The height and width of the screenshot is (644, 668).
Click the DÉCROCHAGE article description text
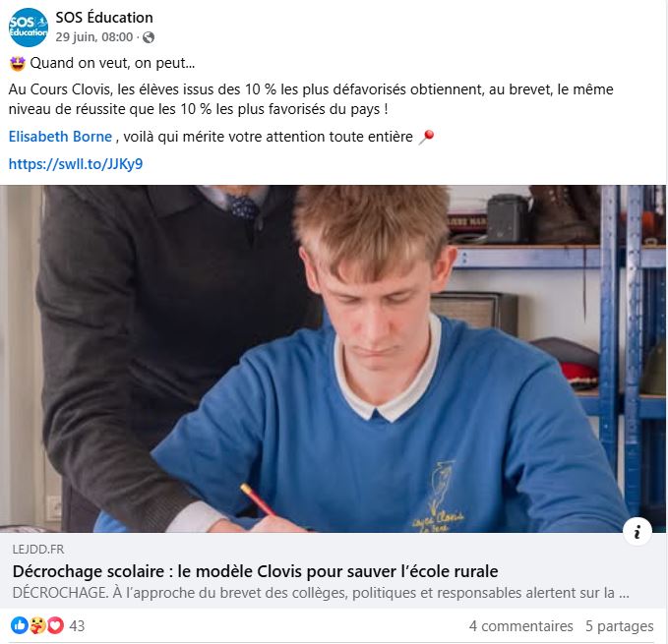coord(321,593)
